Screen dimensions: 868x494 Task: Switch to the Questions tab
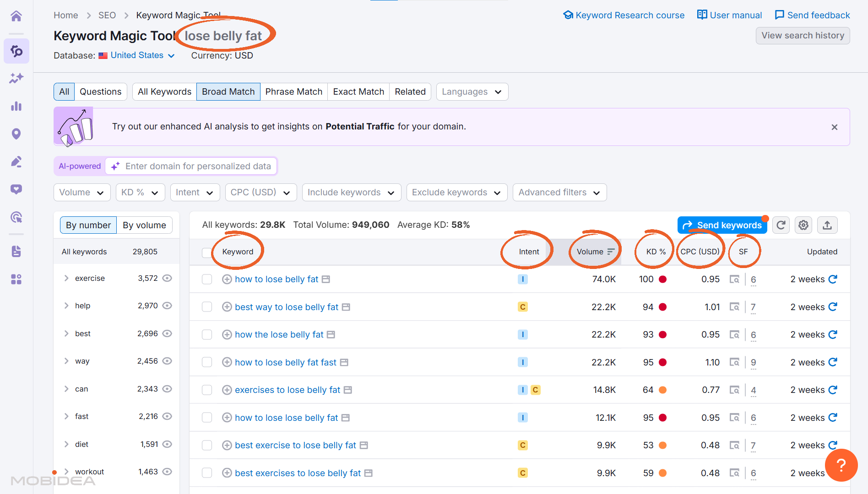point(101,92)
